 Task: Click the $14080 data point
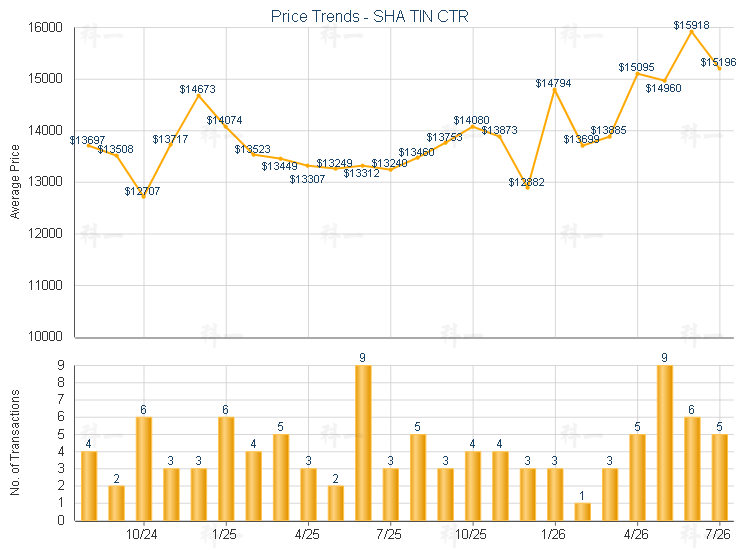coord(472,126)
